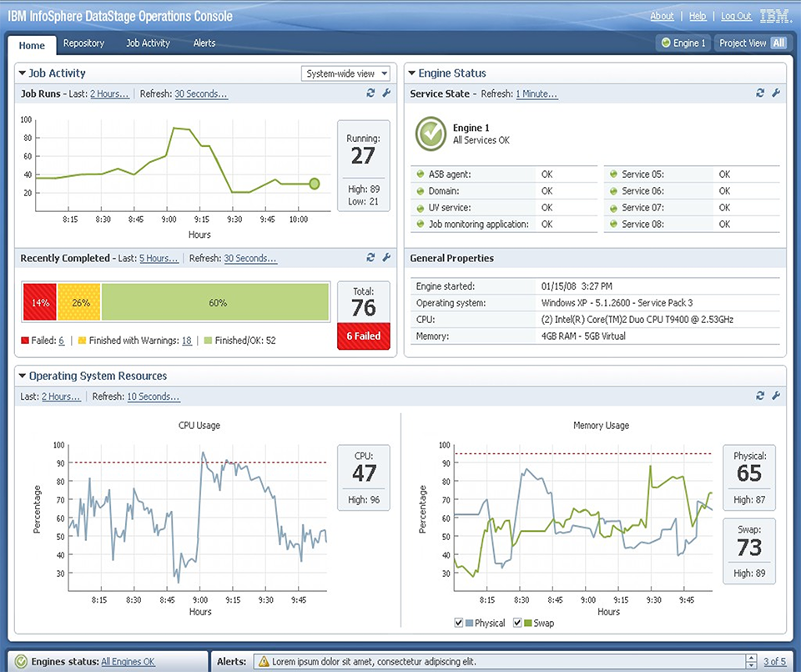Open the All Engines OK link

point(128,662)
